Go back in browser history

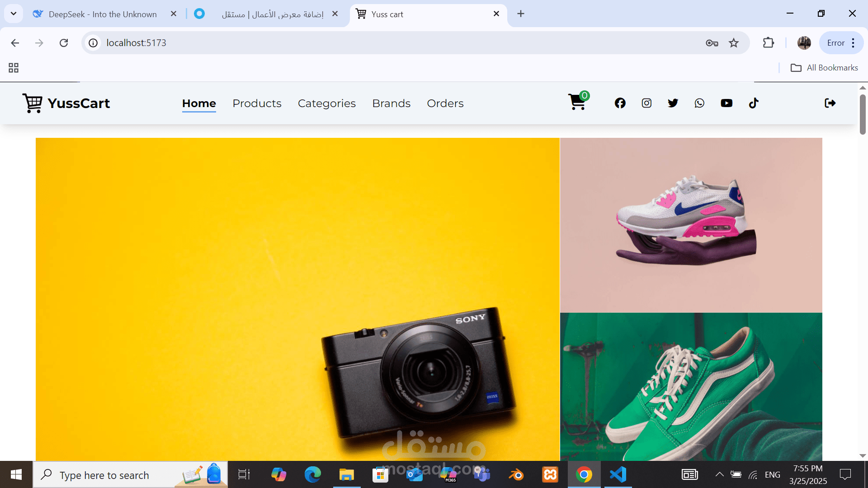15,43
